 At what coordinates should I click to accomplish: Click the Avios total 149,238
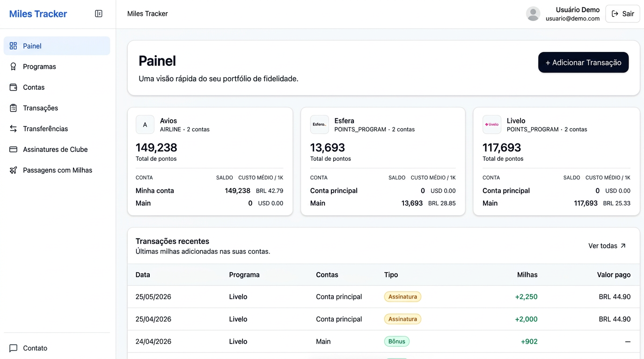click(156, 148)
